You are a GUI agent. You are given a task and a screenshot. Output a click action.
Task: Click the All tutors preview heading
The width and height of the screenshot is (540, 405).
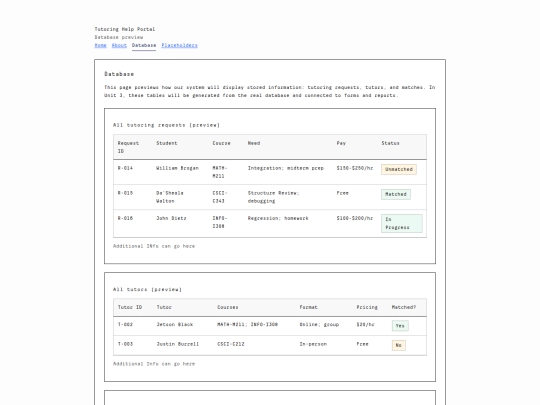(147, 290)
